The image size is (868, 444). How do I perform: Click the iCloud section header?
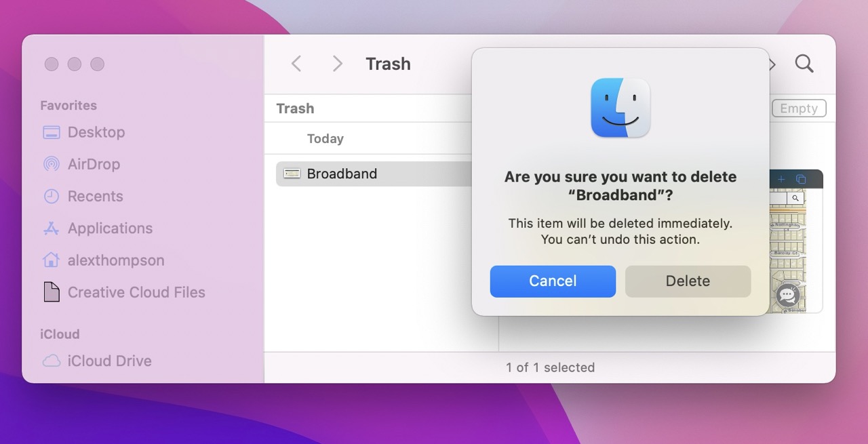60,334
